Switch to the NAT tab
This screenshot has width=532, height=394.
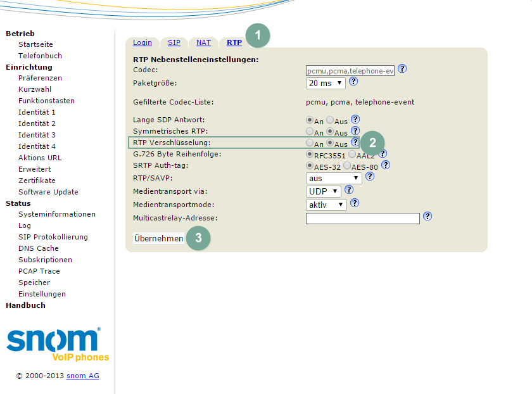coord(203,42)
